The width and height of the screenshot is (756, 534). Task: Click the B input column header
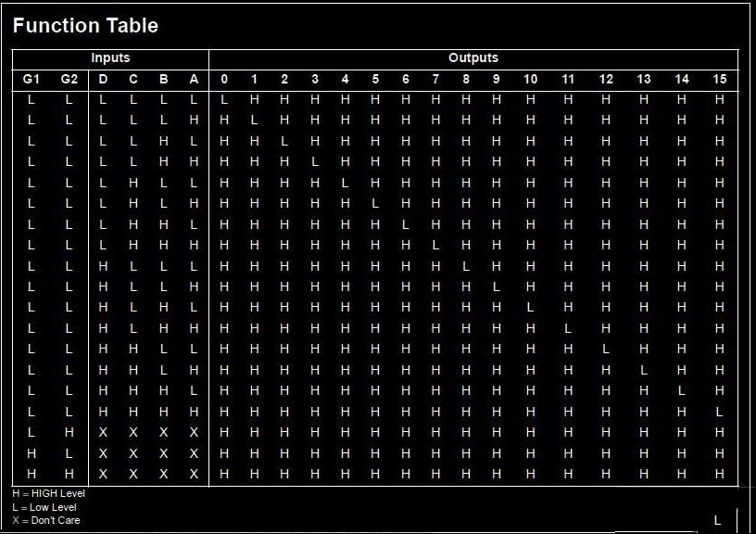coord(163,79)
